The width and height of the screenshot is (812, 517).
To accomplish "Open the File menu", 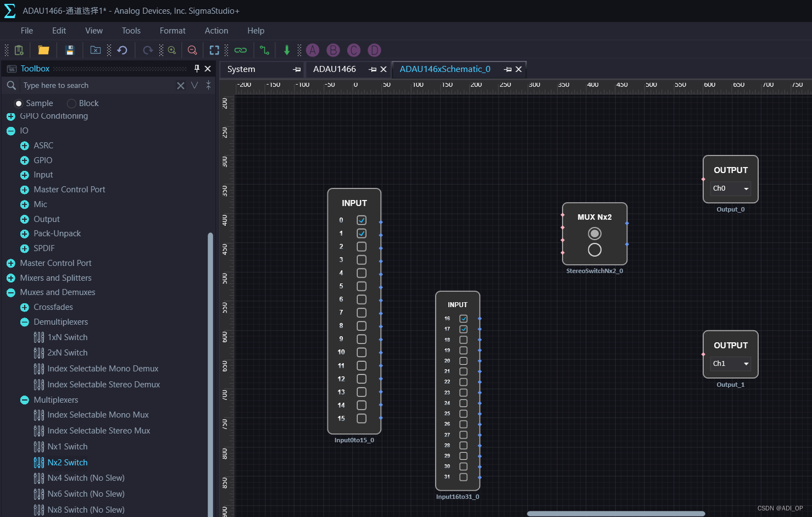I will 27,31.
